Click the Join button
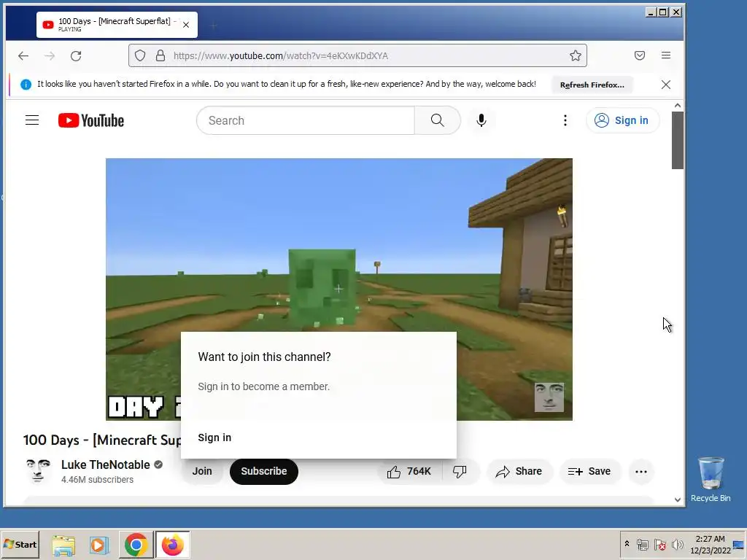This screenshot has width=747, height=560. tap(202, 472)
